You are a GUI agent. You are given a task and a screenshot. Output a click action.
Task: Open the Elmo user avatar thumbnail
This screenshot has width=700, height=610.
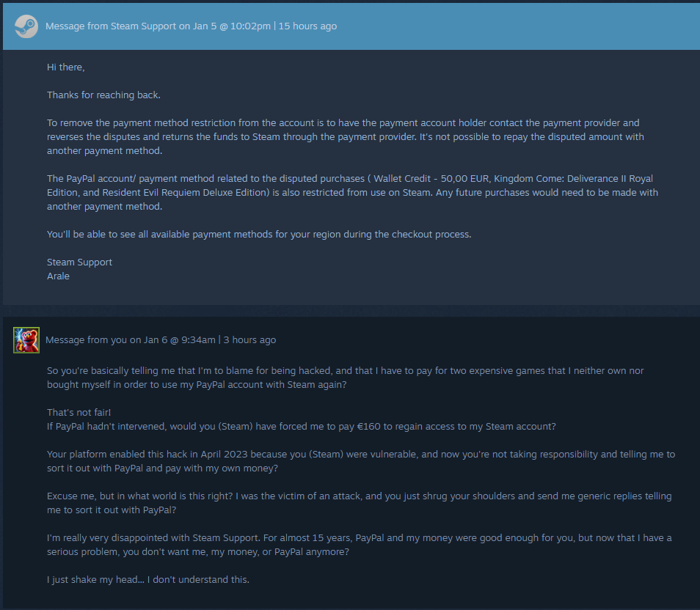pos(26,340)
